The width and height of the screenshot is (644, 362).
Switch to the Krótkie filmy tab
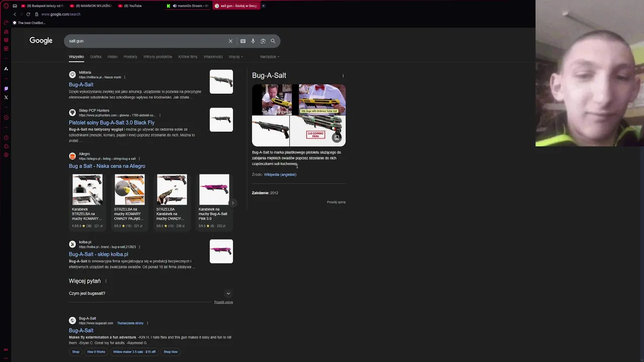188,57
